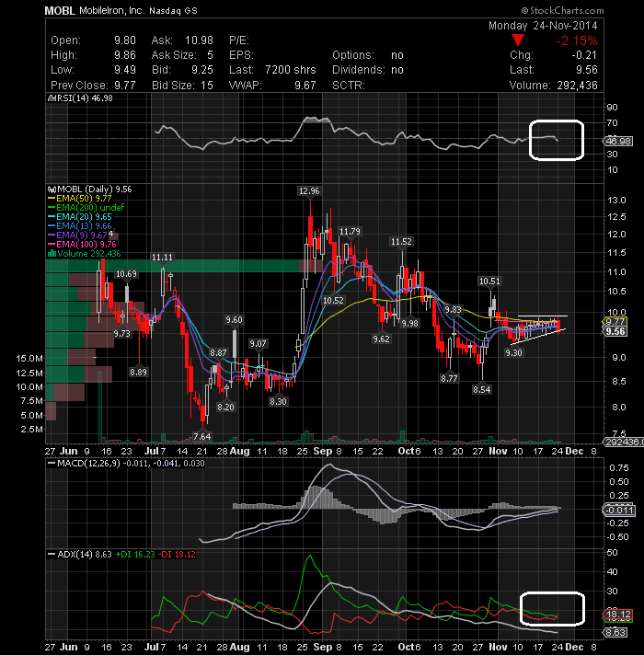
Task: Click the Low value 9.49
Action: (x=125, y=70)
